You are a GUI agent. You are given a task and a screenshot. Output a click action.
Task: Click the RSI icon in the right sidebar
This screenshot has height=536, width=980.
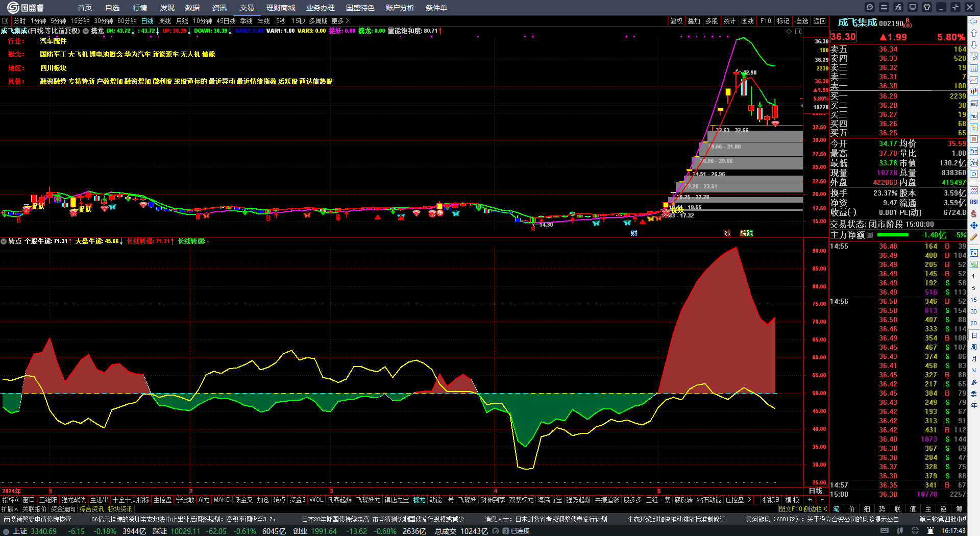(974, 202)
